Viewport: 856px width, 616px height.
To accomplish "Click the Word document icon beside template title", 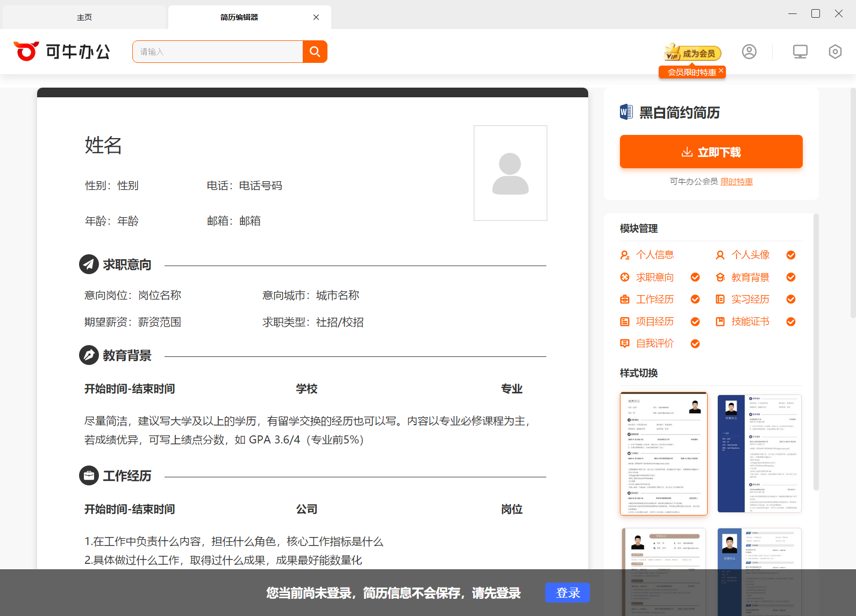I will pos(626,112).
